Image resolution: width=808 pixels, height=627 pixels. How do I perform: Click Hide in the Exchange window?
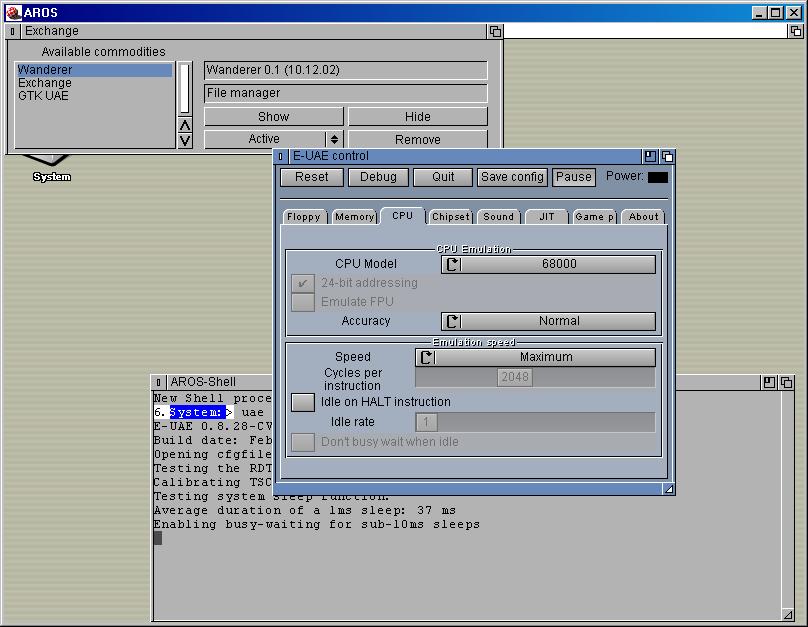418,117
